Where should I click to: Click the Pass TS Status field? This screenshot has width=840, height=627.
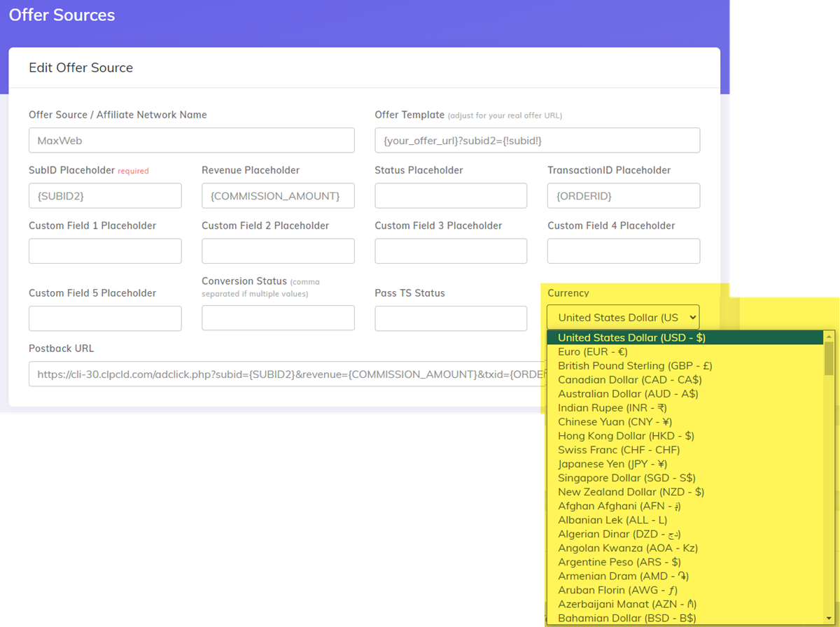click(x=451, y=318)
